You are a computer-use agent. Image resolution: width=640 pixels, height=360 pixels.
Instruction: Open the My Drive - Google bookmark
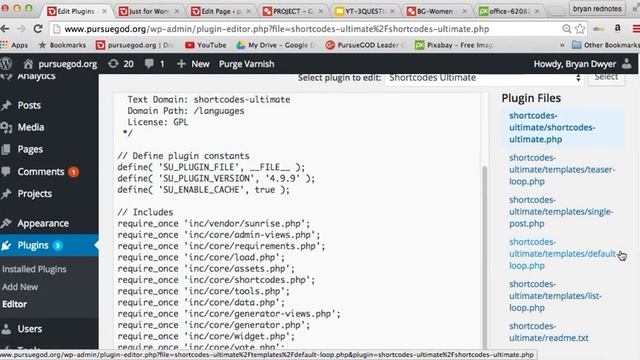tap(276, 45)
